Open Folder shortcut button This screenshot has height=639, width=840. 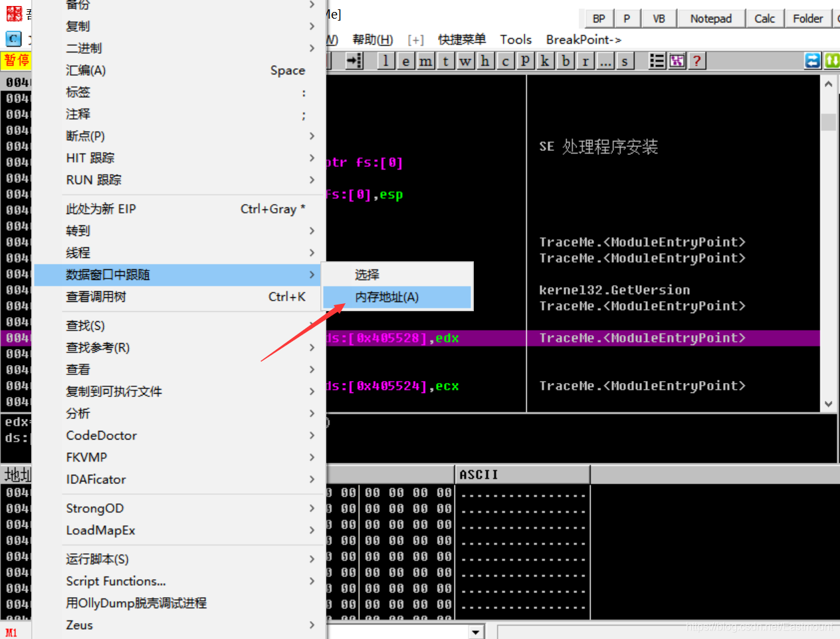pos(807,19)
